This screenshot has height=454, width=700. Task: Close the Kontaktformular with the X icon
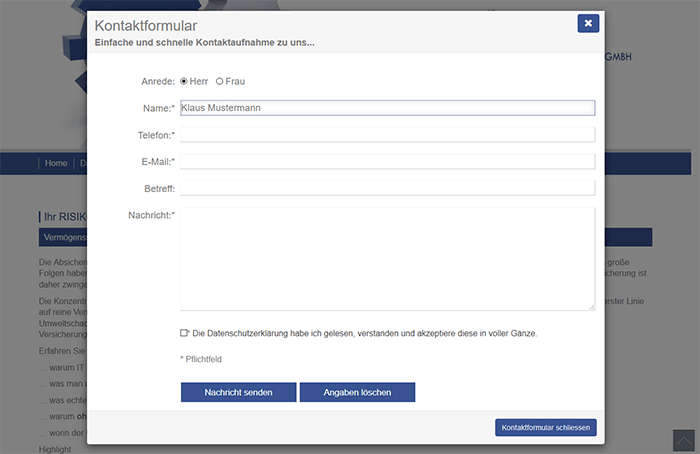[x=588, y=23]
